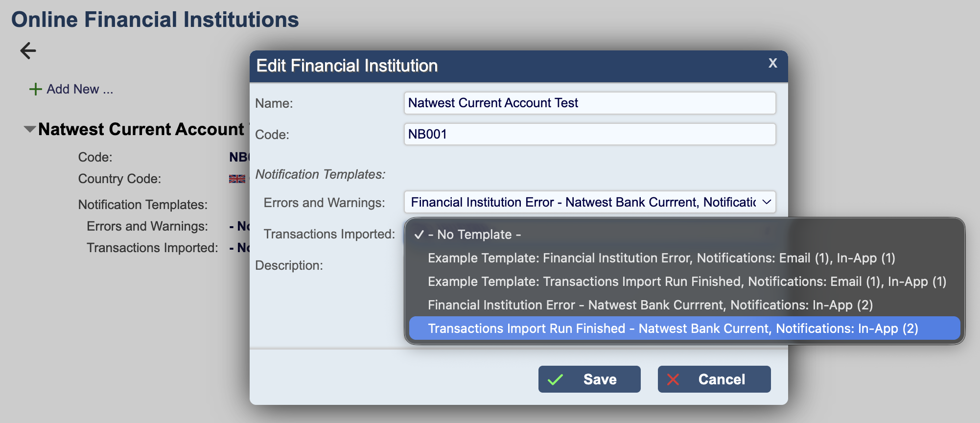This screenshot has width=980, height=423.
Task: Click the Add New link
Action: click(79, 89)
